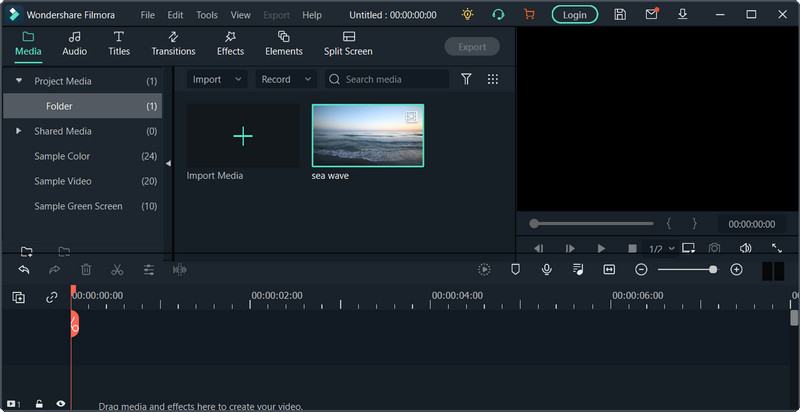Step to previous frame

click(538, 248)
